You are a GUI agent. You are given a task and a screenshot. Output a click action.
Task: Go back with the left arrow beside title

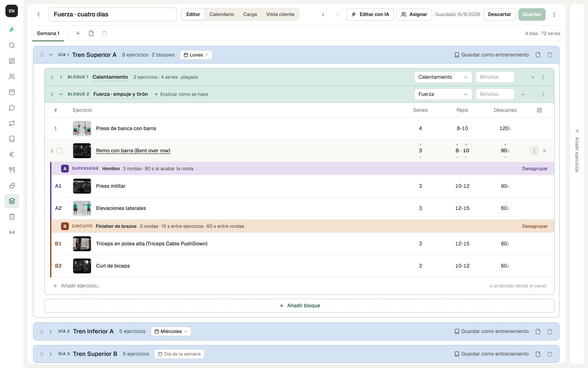pos(39,14)
